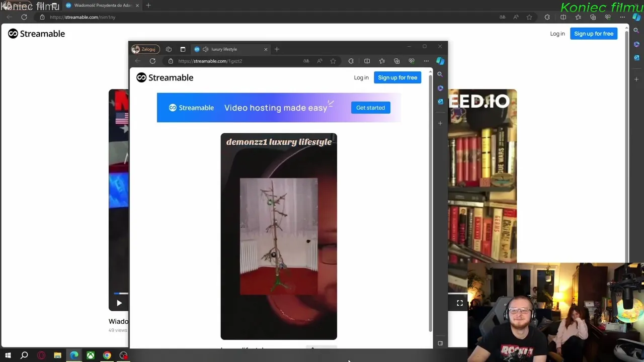This screenshot has width=644, height=362.
Task: Open Favorites list icon in front window
Action: point(382,61)
